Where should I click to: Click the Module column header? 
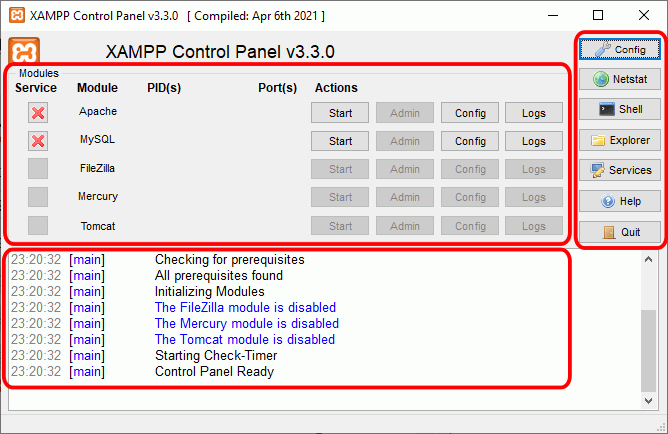click(97, 88)
